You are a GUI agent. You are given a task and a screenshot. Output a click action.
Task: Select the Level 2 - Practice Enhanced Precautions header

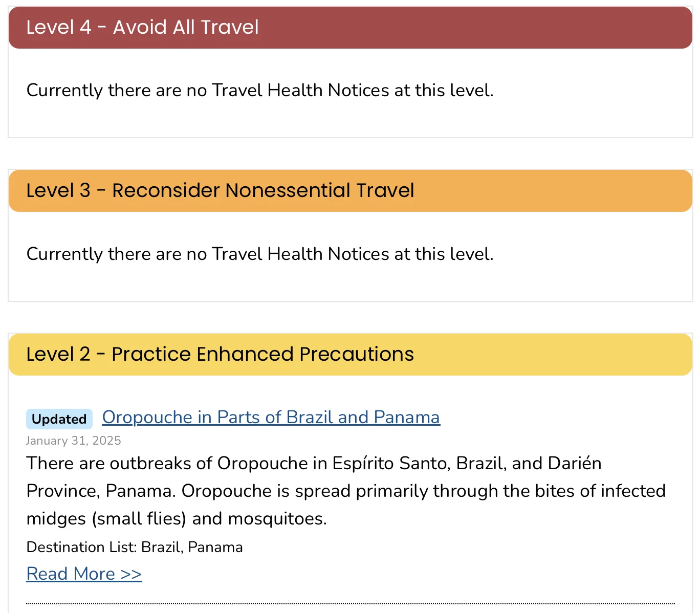[x=351, y=355]
